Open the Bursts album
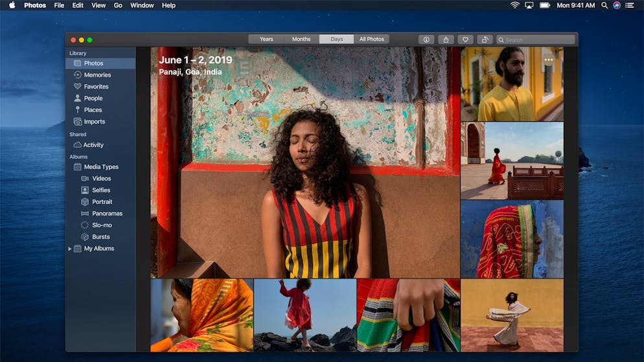Image resolution: width=644 pixels, height=362 pixels. (100, 237)
